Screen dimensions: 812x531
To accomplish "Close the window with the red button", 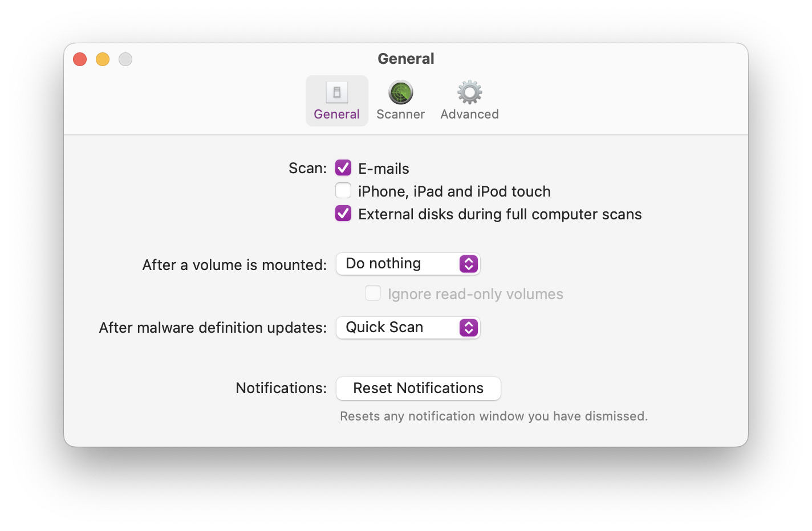I will tap(80, 59).
